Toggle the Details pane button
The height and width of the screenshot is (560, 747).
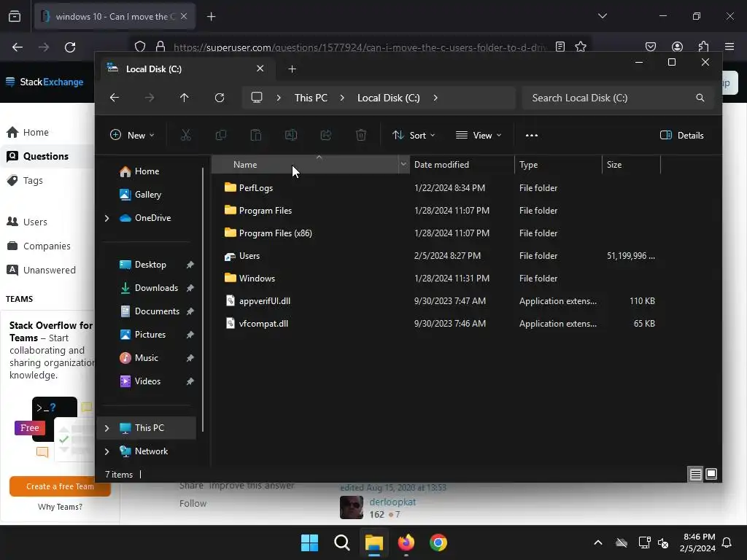tap(682, 135)
